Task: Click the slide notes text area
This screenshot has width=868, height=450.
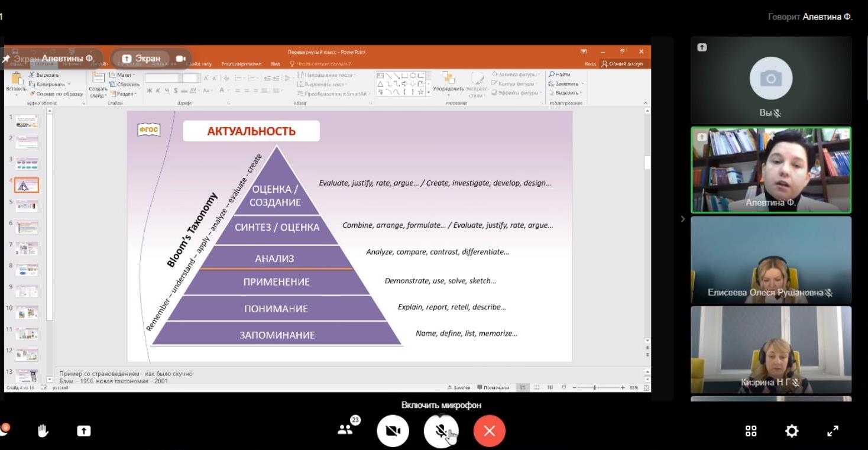Action: click(349, 377)
